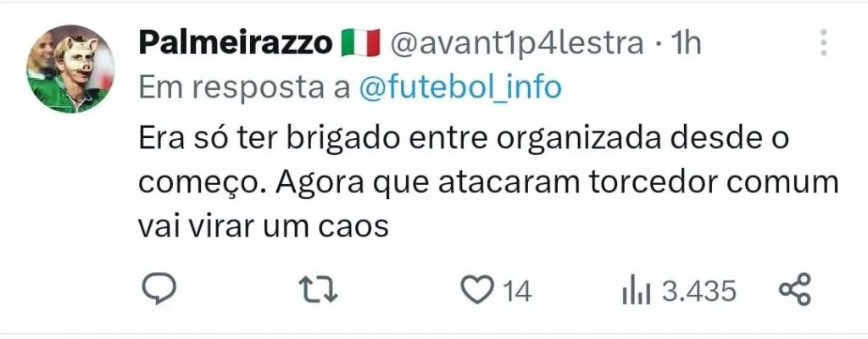Click the 1h timestamp
The width and height of the screenshot is (868, 339).
click(x=686, y=42)
